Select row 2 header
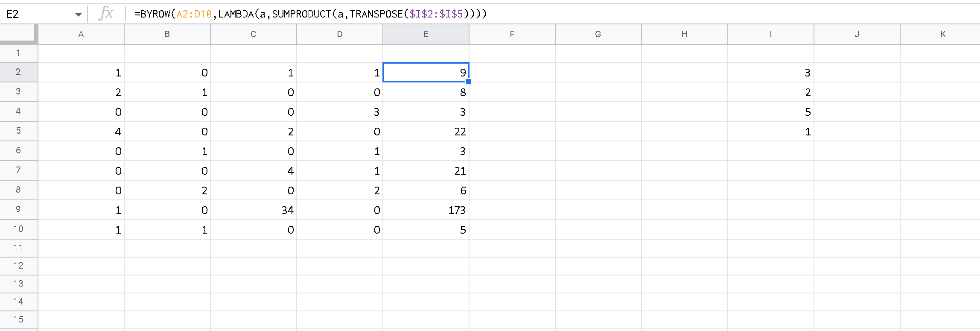Image resolution: width=980 pixels, height=331 pixels. [19, 72]
